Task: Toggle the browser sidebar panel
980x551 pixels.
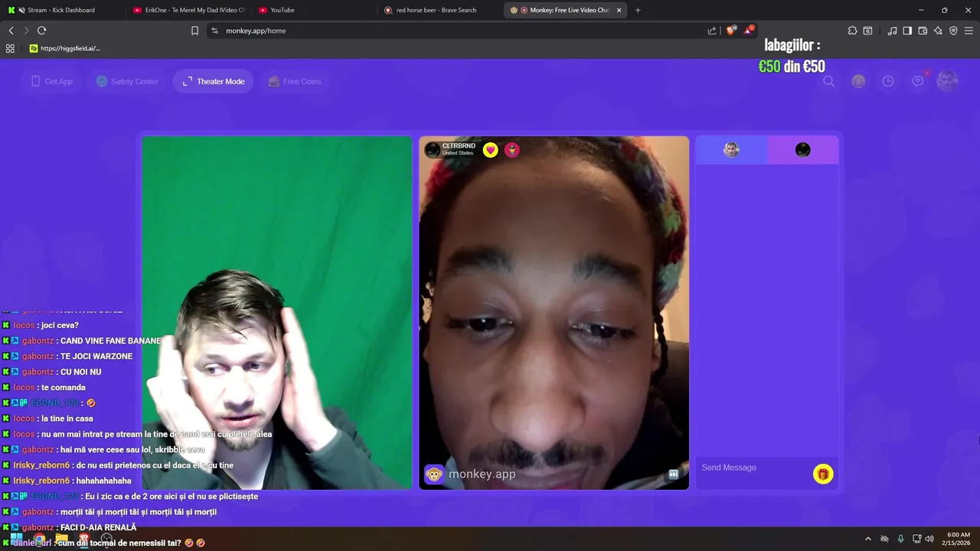Action: coord(907,31)
